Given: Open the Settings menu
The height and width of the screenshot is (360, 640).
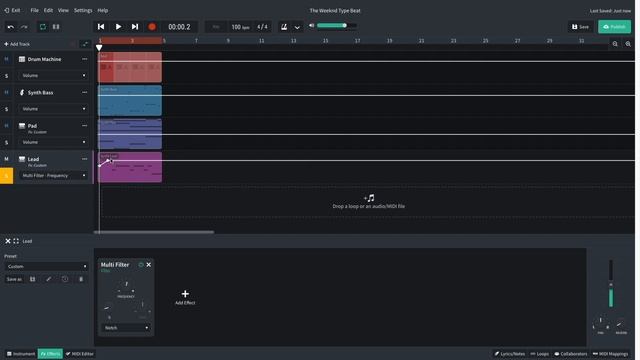Looking at the screenshot, I should [x=83, y=10].
